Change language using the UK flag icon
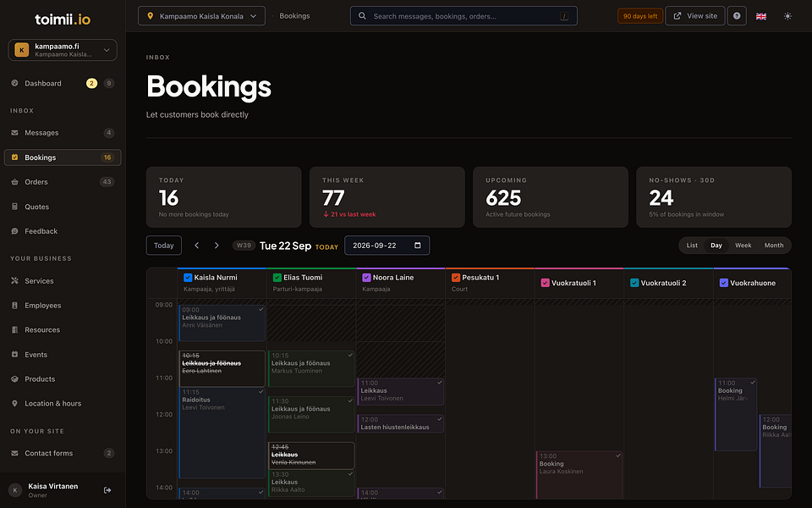This screenshot has height=508, width=812. pyautogui.click(x=761, y=16)
